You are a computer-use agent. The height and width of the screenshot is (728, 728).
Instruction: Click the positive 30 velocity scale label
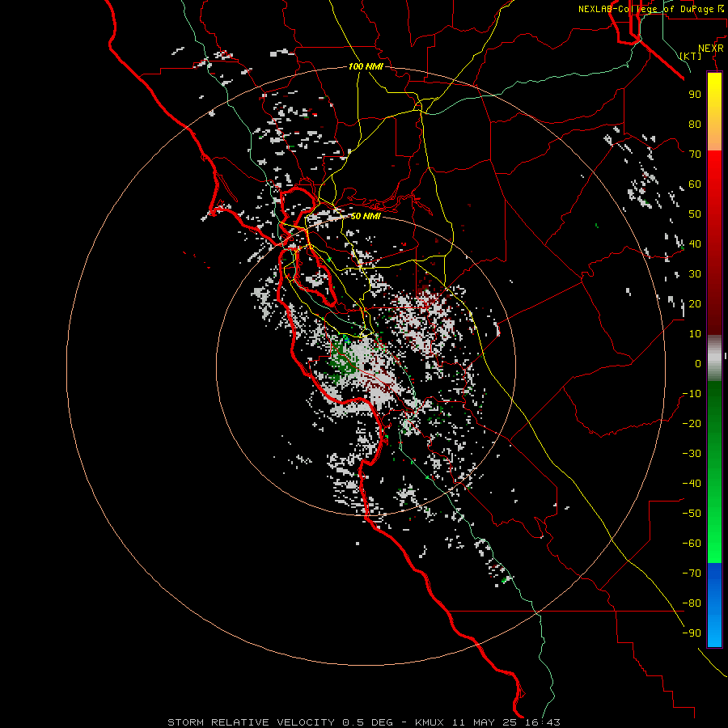click(695, 274)
